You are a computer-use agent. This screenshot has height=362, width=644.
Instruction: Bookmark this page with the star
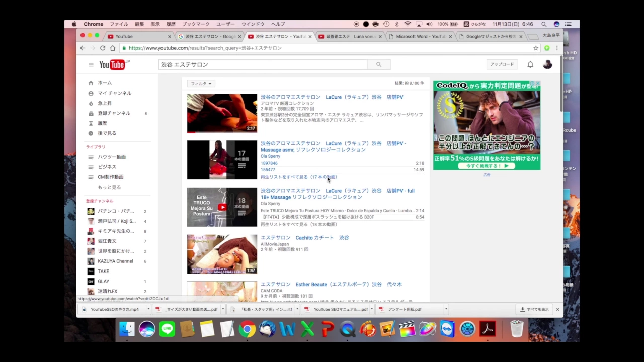tap(536, 48)
